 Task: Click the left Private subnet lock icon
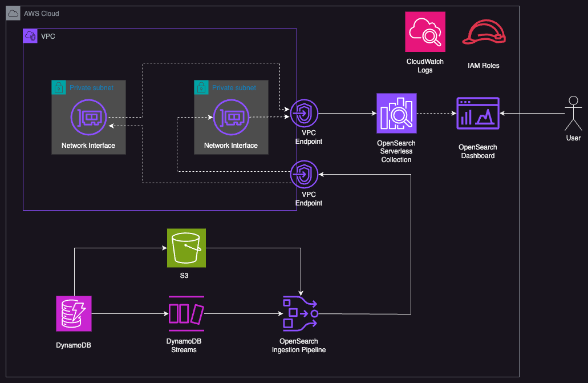pyautogui.click(x=59, y=87)
